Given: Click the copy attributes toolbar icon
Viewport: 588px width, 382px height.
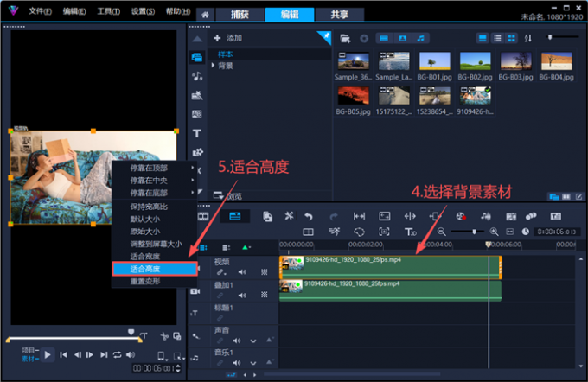Looking at the screenshot, I should pos(267,216).
